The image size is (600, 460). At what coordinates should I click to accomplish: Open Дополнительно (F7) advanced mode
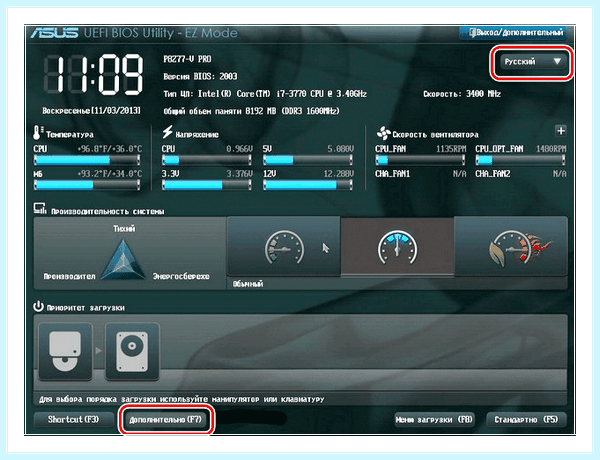[166, 419]
